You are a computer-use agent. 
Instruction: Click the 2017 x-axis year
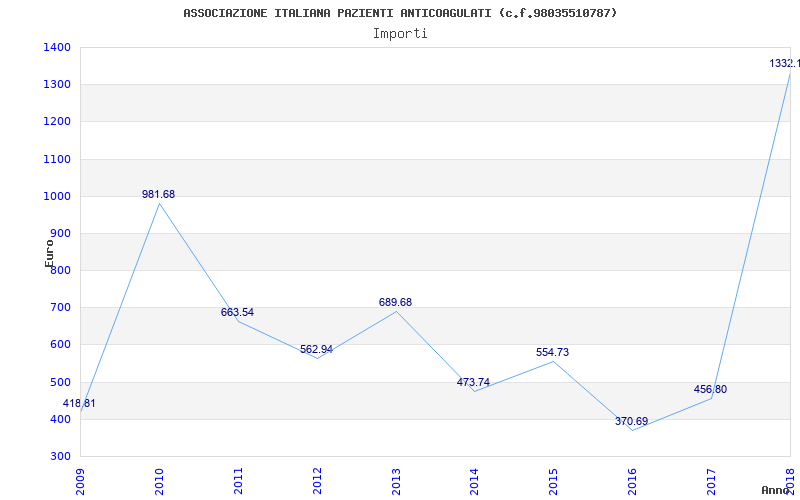712,481
